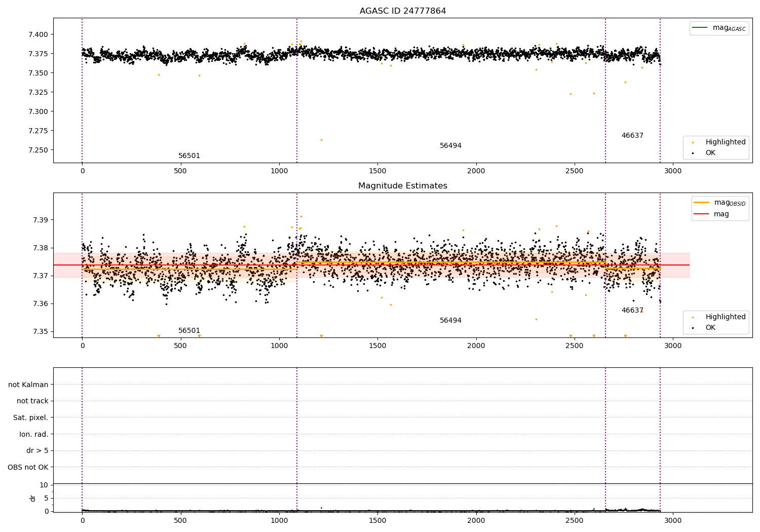Click the 'Ion. rad.' flag row label
The image size is (760, 532).
[34, 434]
